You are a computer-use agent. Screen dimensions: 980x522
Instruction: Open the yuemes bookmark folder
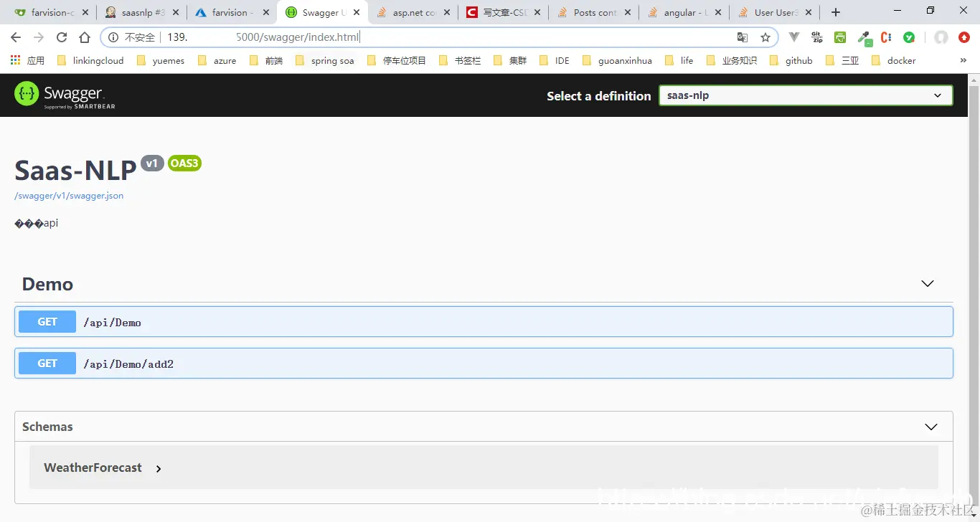click(x=160, y=60)
